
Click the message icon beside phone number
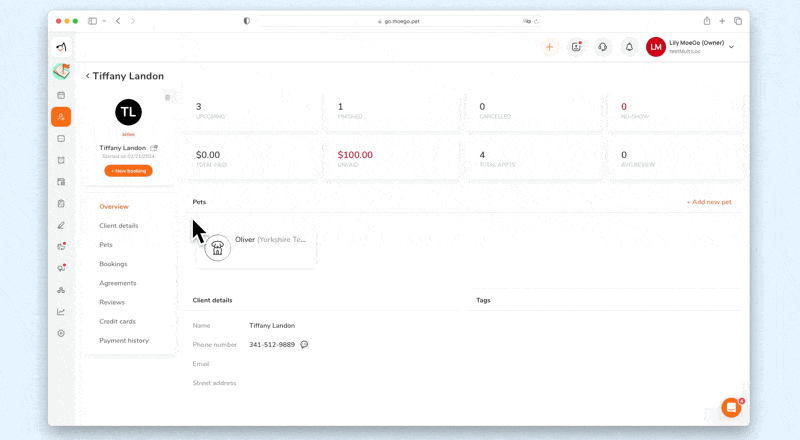point(304,345)
